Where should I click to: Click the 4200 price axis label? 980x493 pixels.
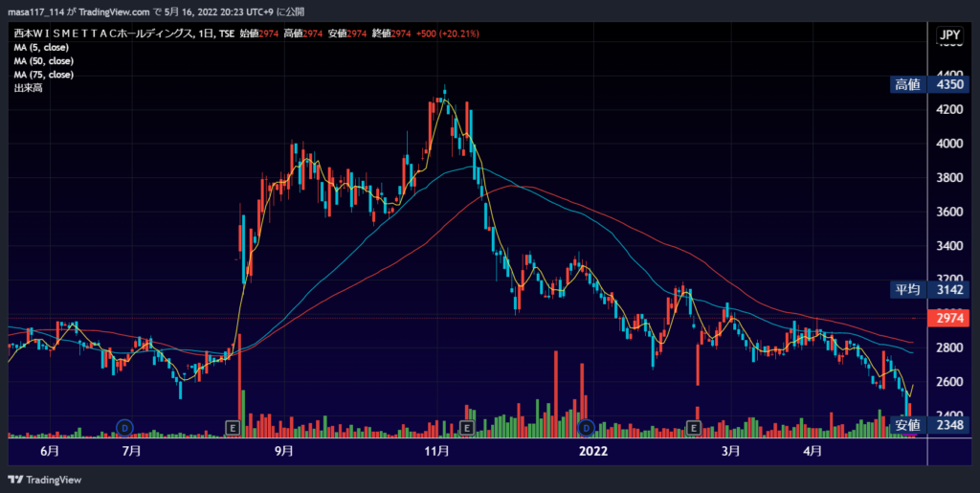pyautogui.click(x=949, y=110)
